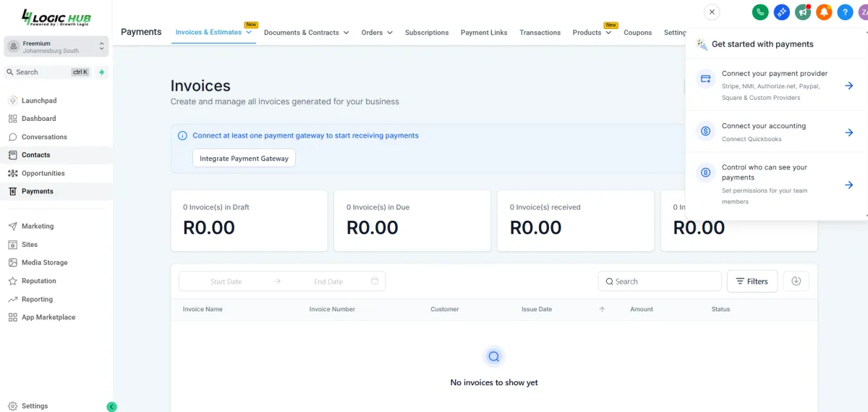Open the Filters button
This screenshot has height=412, width=868.
coord(752,281)
